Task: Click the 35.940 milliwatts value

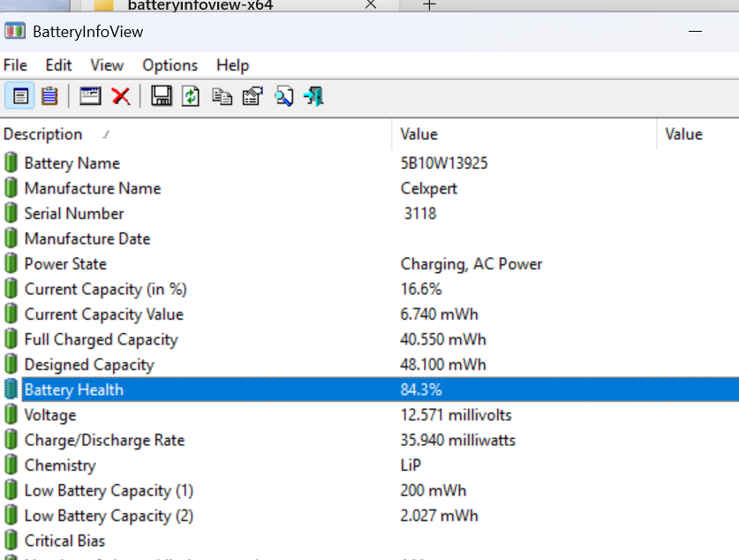Action: pyautogui.click(x=458, y=440)
